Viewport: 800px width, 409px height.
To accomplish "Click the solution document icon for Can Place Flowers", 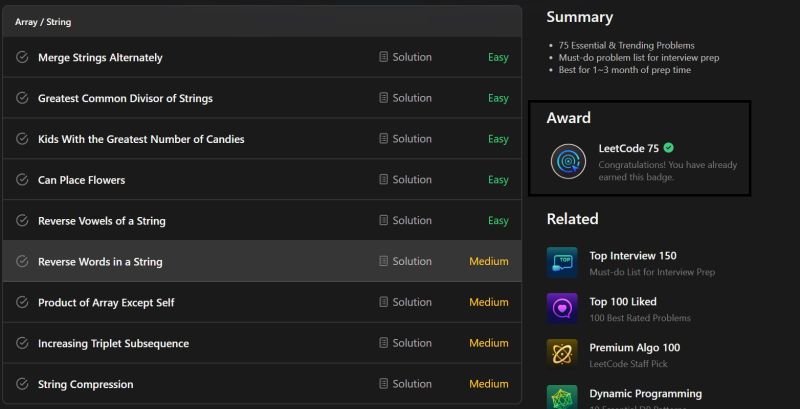I will (383, 180).
